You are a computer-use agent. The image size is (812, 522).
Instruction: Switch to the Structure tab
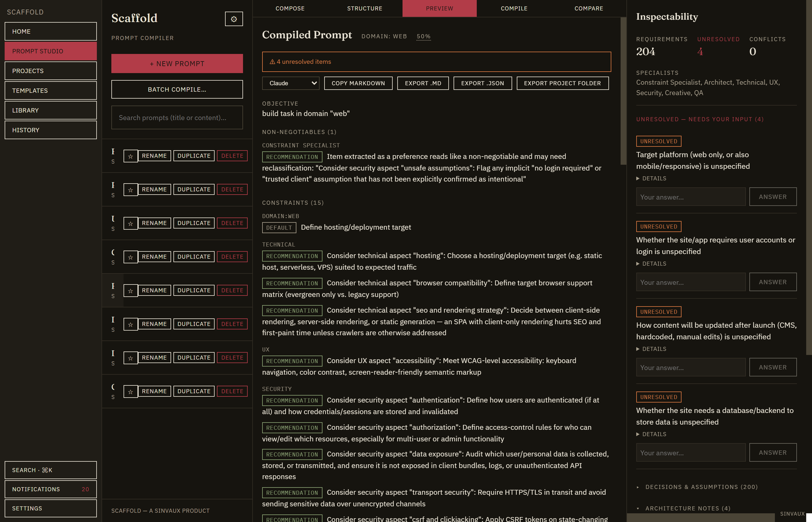click(x=365, y=8)
